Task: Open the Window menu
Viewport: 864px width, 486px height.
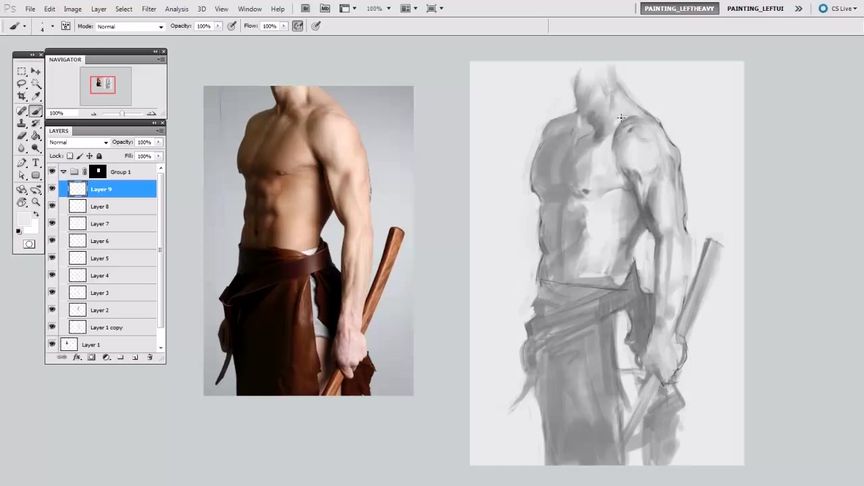Action: click(249, 9)
